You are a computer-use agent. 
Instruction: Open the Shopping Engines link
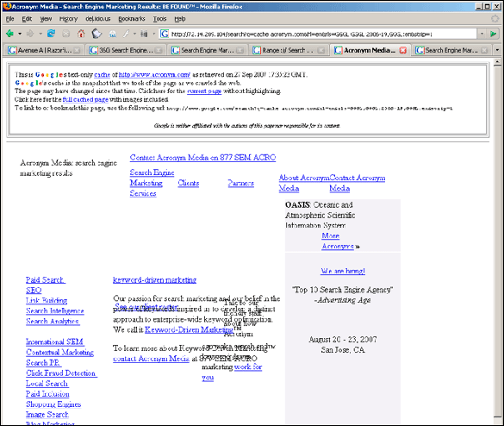coord(53,404)
